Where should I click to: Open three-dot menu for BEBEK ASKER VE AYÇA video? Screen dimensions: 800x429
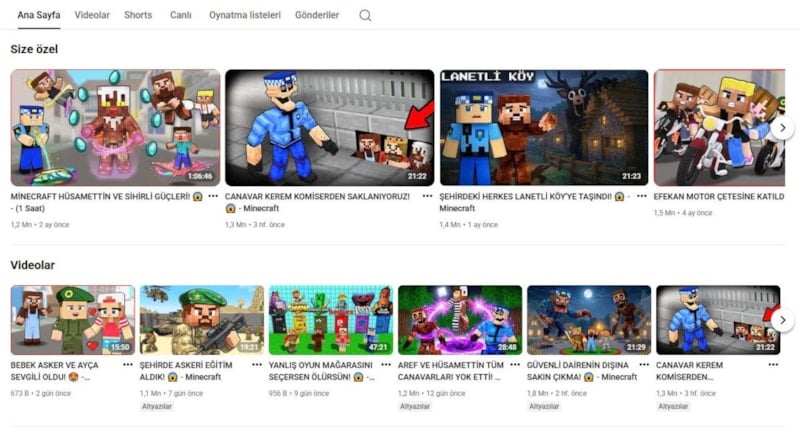[x=127, y=366]
